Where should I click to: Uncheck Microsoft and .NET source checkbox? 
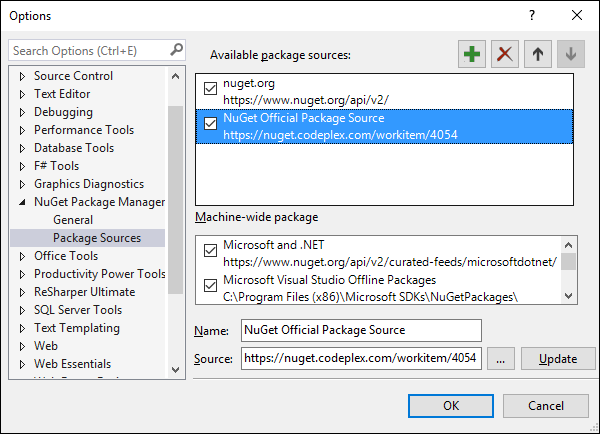[210, 250]
